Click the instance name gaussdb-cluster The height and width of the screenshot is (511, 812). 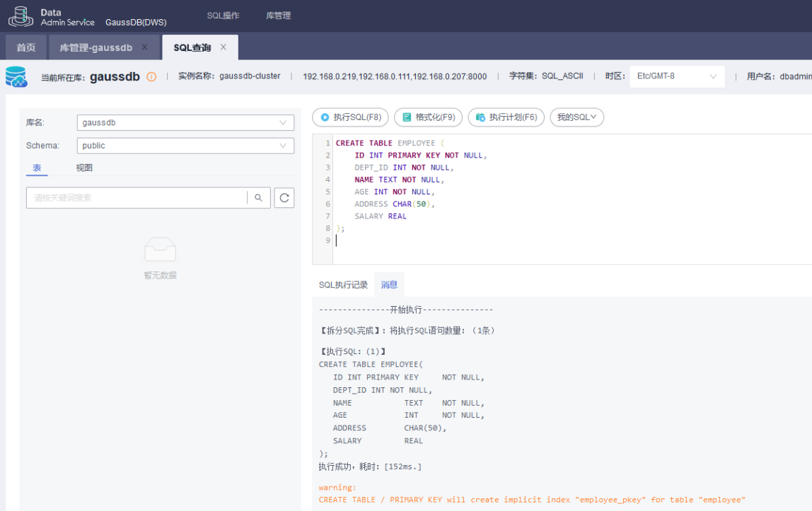[x=250, y=76]
